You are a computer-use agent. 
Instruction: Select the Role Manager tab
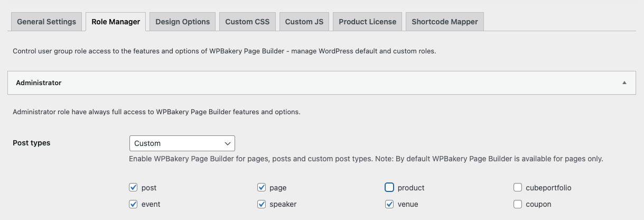(116, 22)
